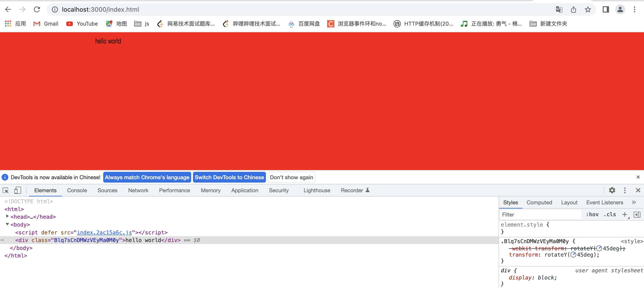Screen dimensions: 644x288
Task: Open angle editor on transform rotateY
Action: click(573, 255)
